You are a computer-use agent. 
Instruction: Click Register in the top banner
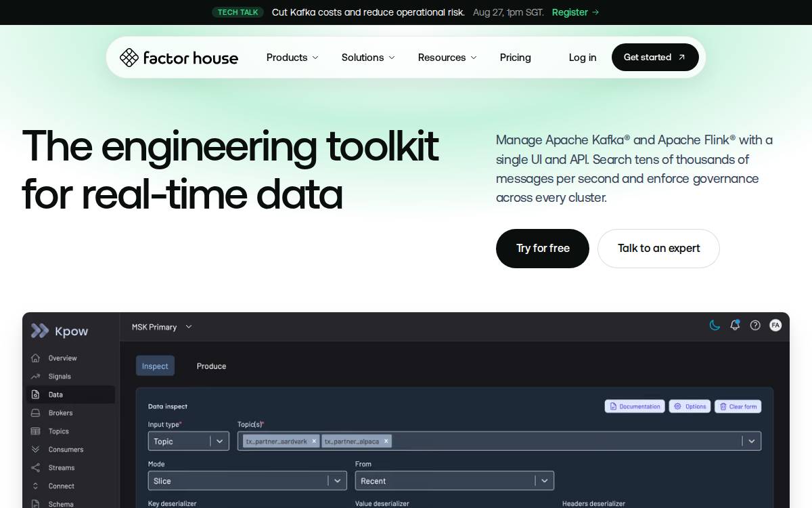[575, 12]
